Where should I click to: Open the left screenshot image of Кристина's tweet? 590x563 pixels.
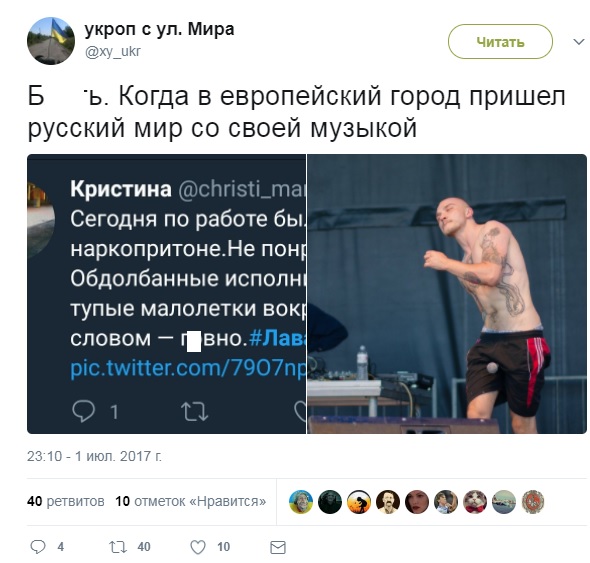[166, 294]
